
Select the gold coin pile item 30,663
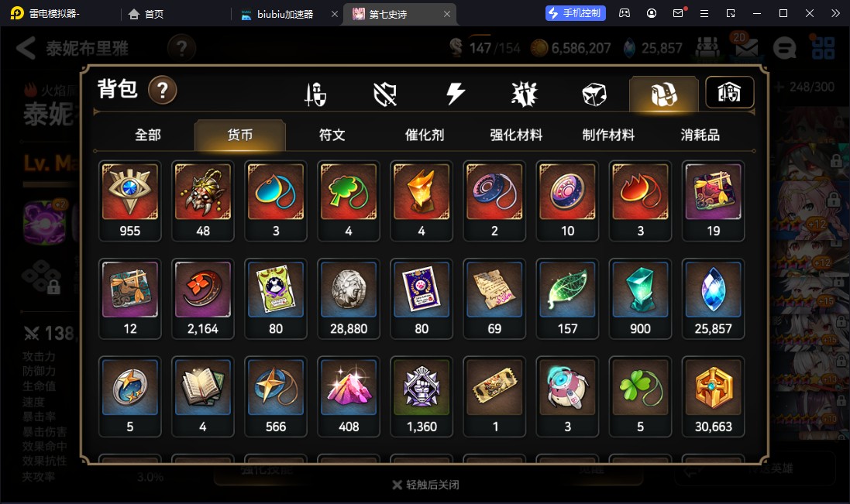[x=713, y=397]
